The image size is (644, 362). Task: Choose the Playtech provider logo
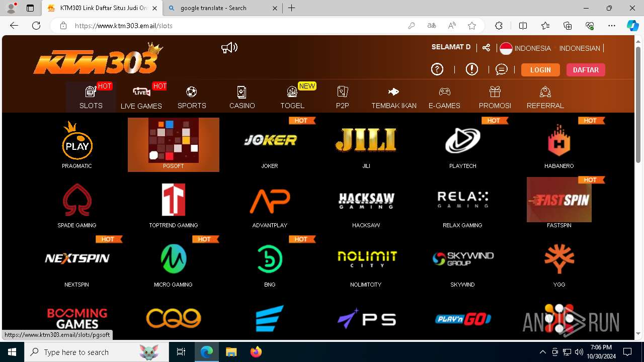click(463, 140)
